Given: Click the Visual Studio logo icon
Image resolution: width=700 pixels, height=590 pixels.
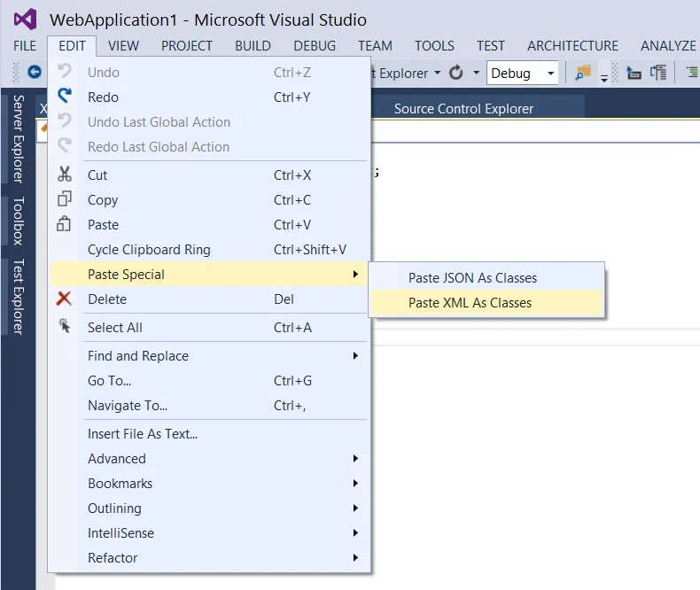Looking at the screenshot, I should coord(25,19).
